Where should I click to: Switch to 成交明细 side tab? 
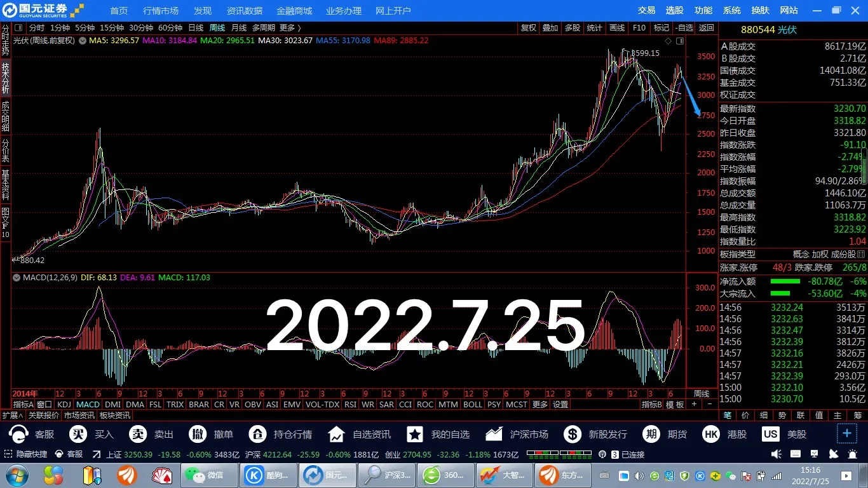coord(5,117)
